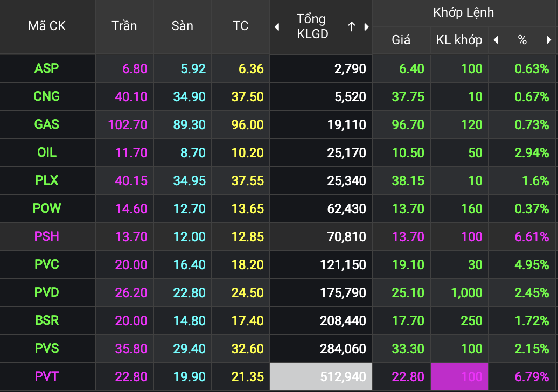Click the TC column header
This screenshot has height=392, width=558.
pyautogui.click(x=240, y=26)
